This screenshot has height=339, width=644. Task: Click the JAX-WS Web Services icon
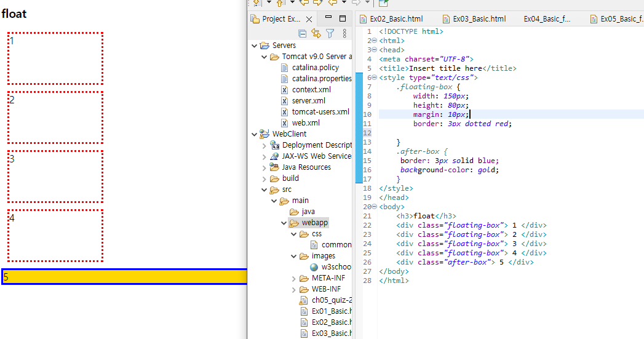274,156
